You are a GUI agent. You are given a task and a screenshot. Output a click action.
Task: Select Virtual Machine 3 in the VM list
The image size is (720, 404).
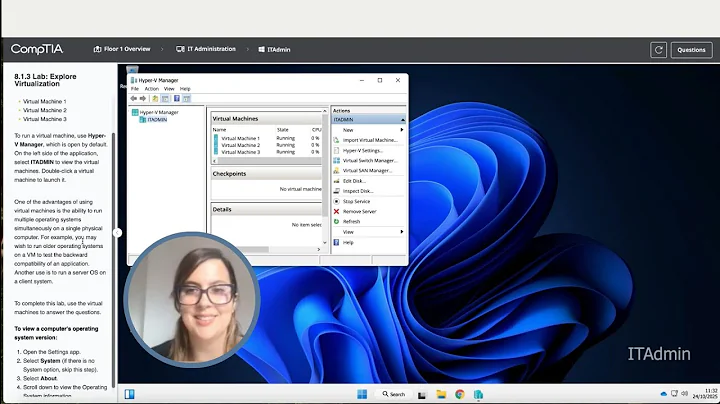click(240, 152)
